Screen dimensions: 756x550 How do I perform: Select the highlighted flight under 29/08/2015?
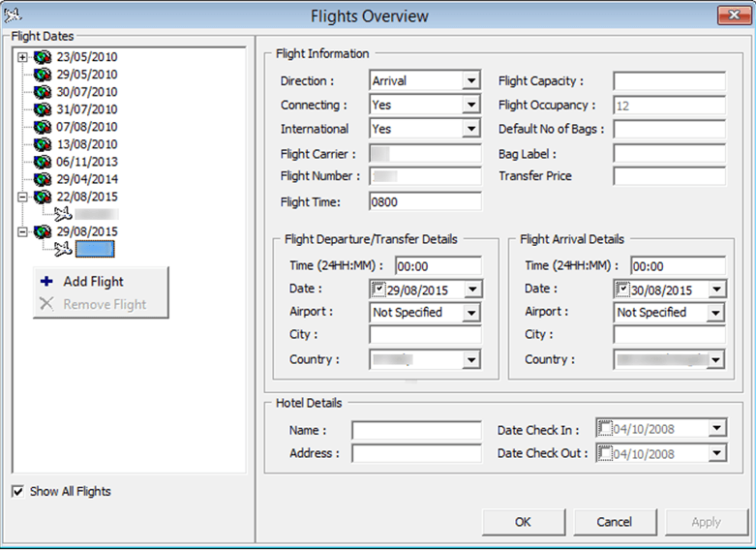coord(95,250)
